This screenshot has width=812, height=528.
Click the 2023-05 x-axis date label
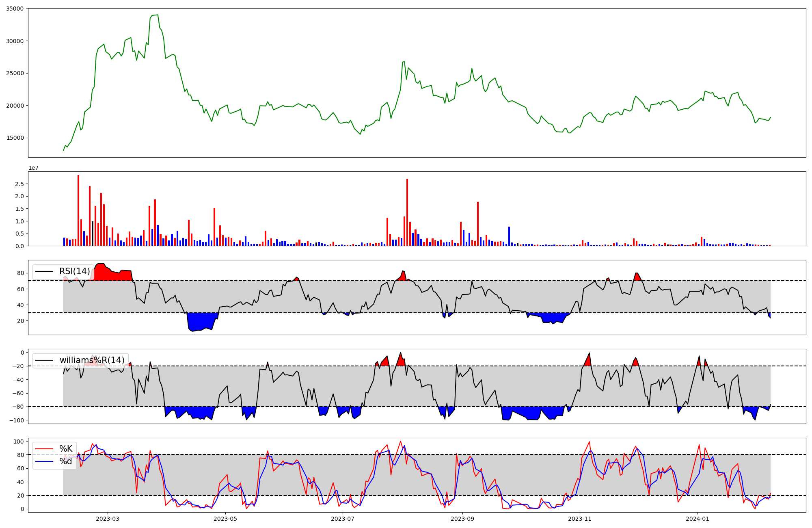(225, 519)
